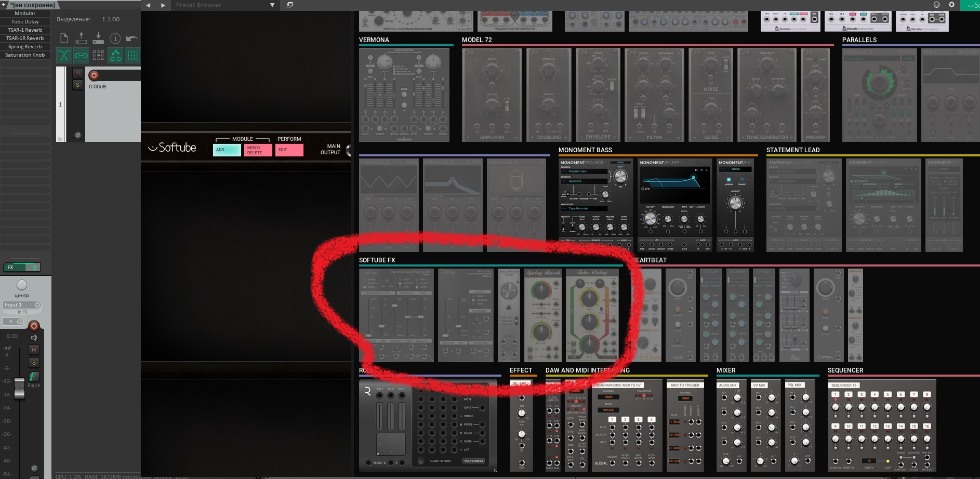
Task: Arm track 1 for recording in track panel
Action: click(x=94, y=75)
